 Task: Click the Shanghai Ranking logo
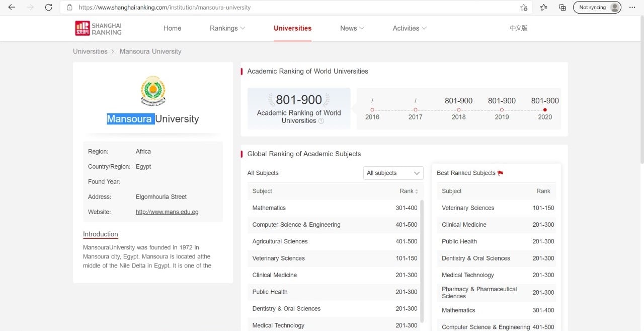[x=99, y=28]
